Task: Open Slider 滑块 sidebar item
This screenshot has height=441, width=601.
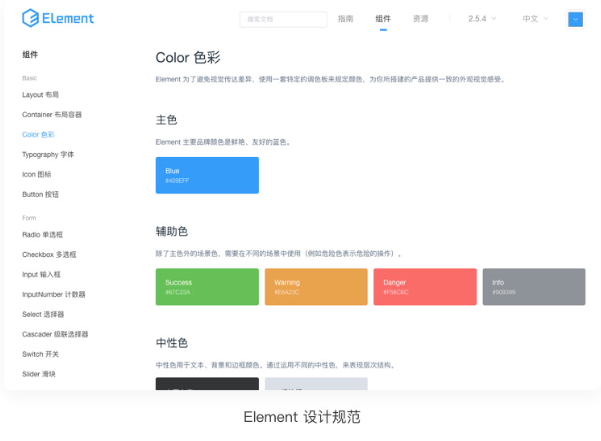Action: pyautogui.click(x=39, y=374)
